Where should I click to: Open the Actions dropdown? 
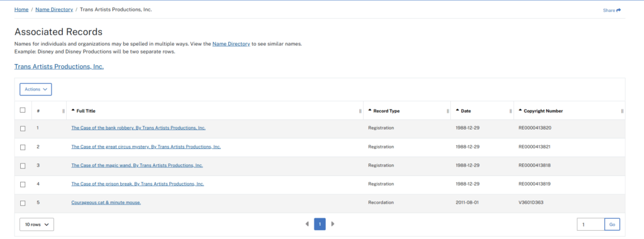[x=36, y=89]
